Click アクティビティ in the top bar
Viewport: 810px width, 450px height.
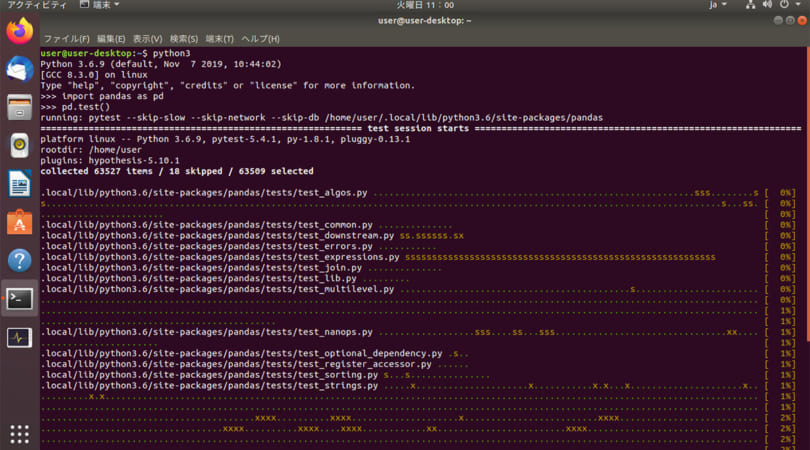36,5
